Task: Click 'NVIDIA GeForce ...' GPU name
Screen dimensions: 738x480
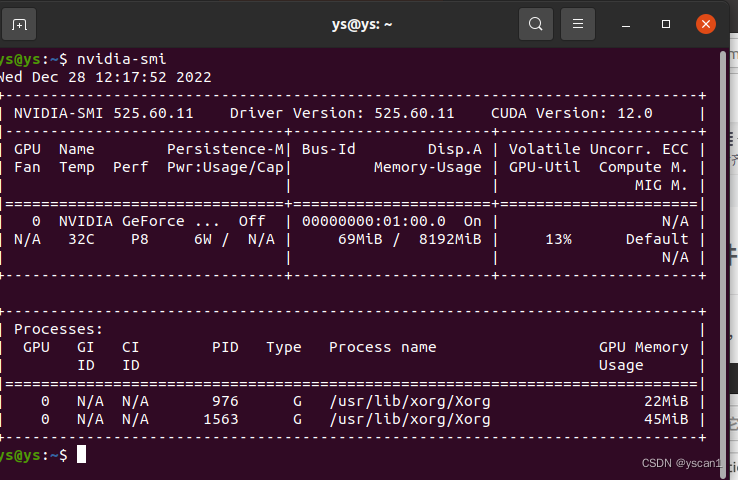Action: 139,221
